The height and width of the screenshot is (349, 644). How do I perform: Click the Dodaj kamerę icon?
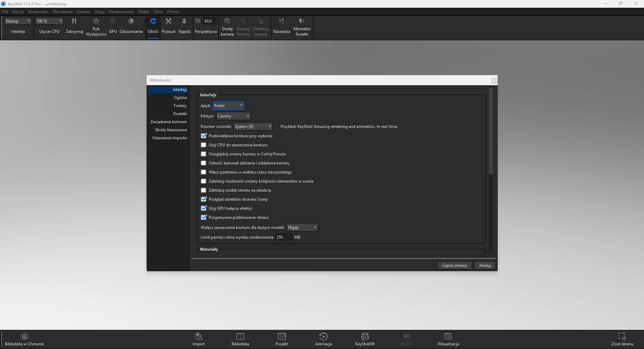point(227,21)
